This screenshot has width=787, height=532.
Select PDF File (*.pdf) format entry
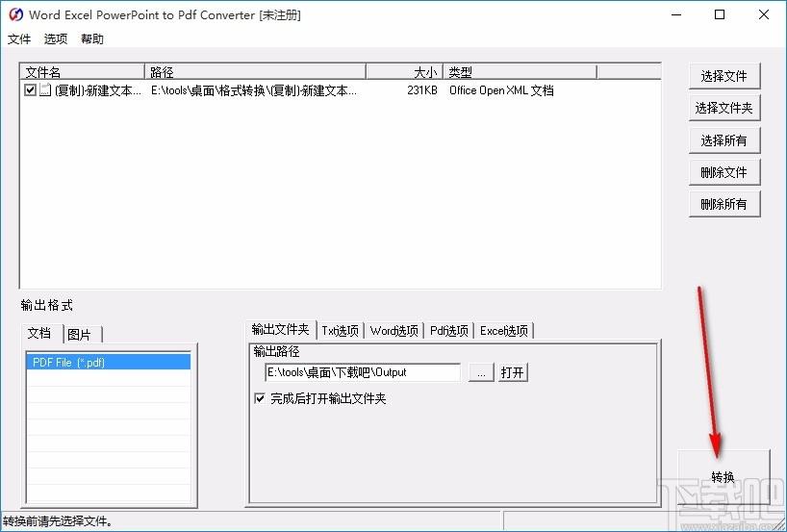(x=108, y=362)
